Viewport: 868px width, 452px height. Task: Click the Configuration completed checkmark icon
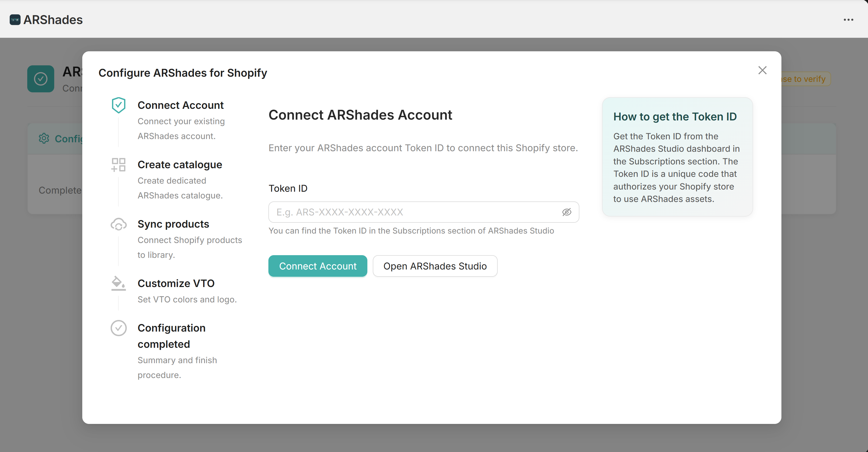tap(119, 328)
